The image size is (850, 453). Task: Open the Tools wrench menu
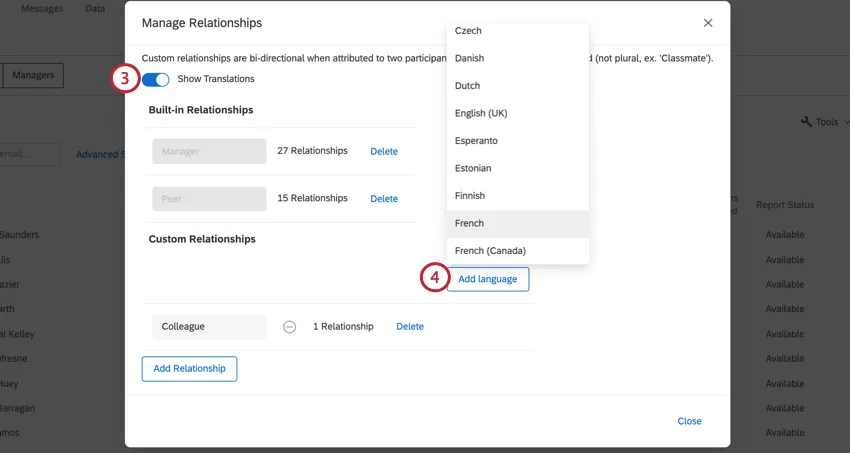tap(820, 122)
